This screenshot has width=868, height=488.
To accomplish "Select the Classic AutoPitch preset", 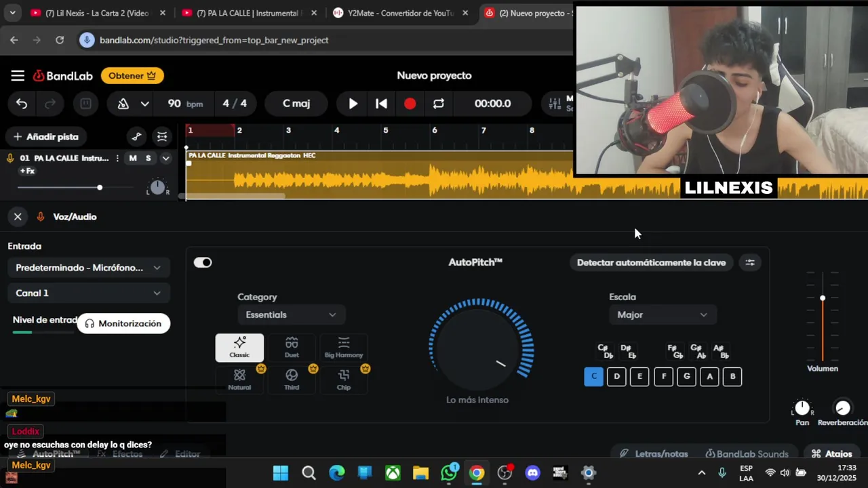I will (x=239, y=348).
